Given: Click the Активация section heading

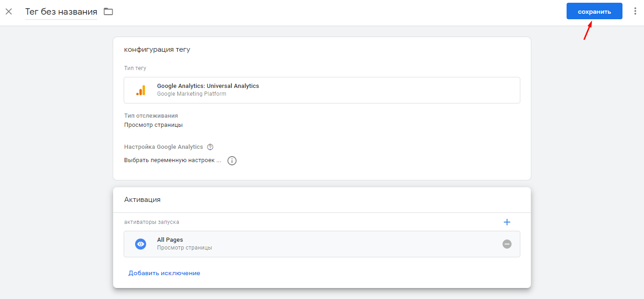Looking at the screenshot, I should [x=142, y=200].
